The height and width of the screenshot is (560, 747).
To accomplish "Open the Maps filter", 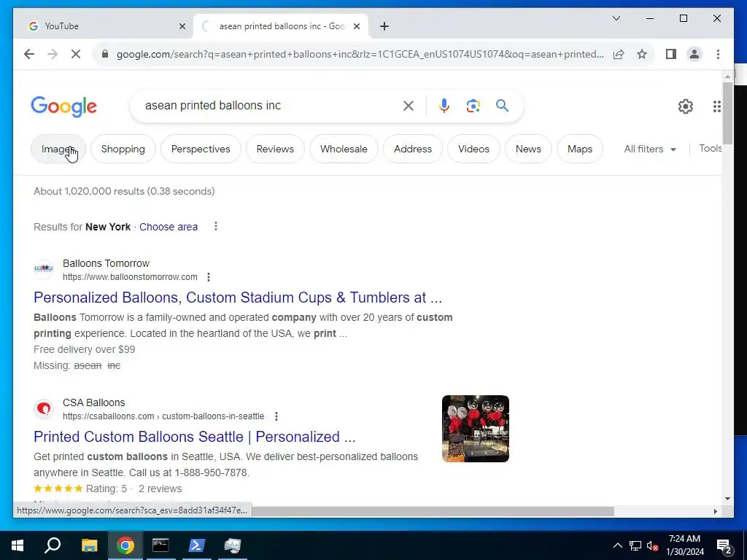I will [580, 149].
